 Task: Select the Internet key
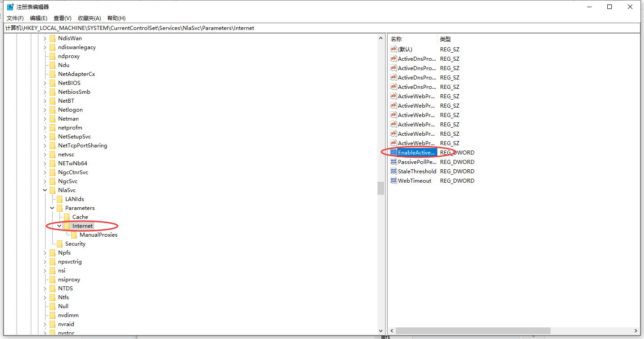point(83,226)
